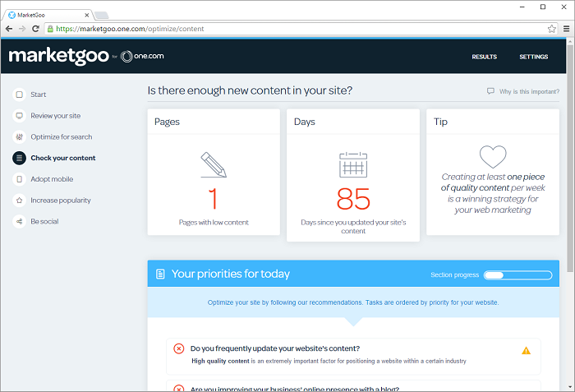This screenshot has height=392, width=575.
Task: Click the Optimize for search sliders icon
Action: [x=20, y=137]
